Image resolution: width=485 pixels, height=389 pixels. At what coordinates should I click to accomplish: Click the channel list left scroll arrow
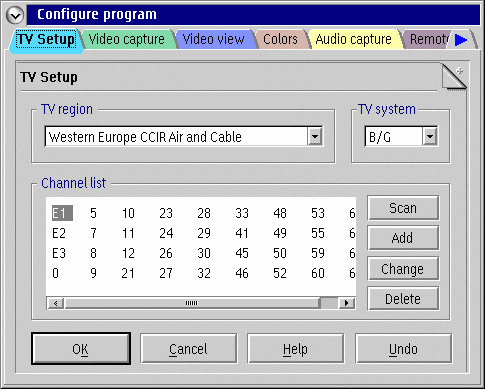coord(56,303)
